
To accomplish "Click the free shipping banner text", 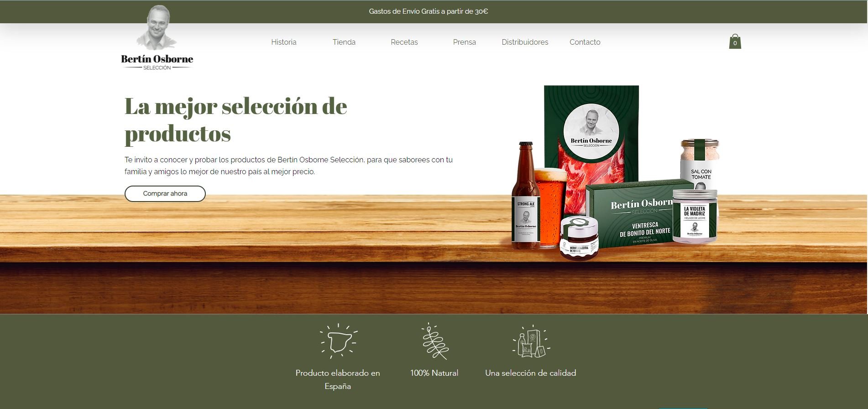I will [x=429, y=11].
